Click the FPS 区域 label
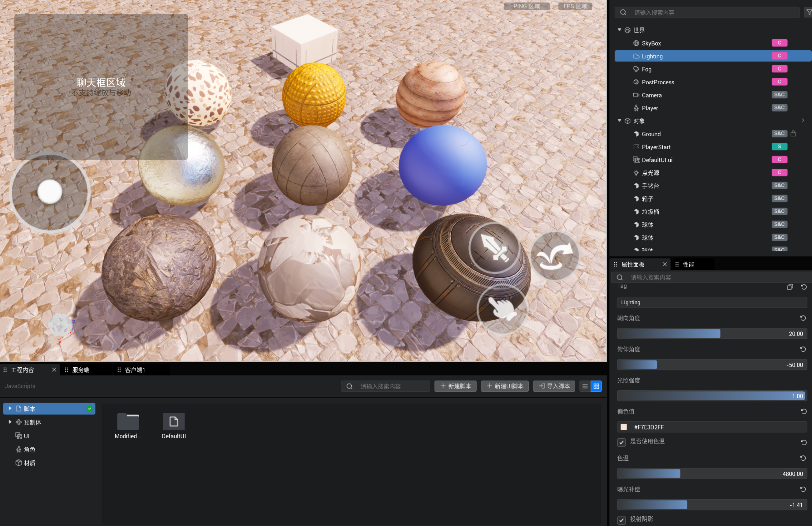This screenshot has height=526, width=812. click(x=575, y=6)
